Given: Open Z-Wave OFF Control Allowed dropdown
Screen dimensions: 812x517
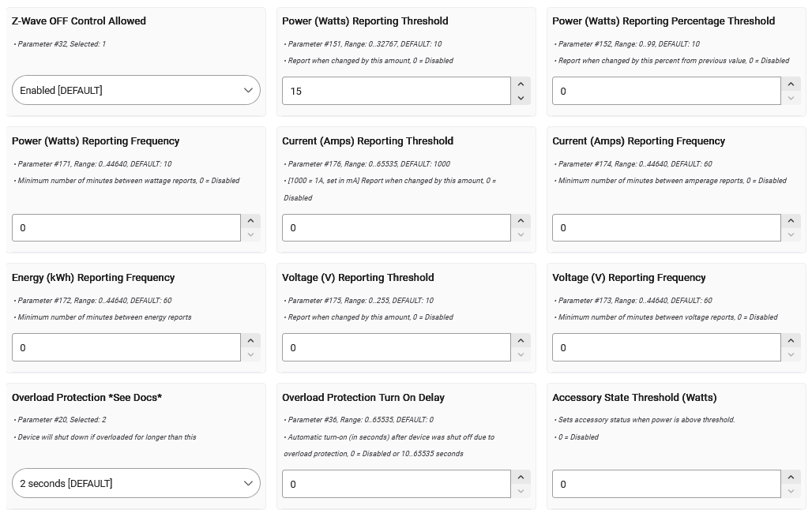Looking at the screenshot, I should 136,90.
